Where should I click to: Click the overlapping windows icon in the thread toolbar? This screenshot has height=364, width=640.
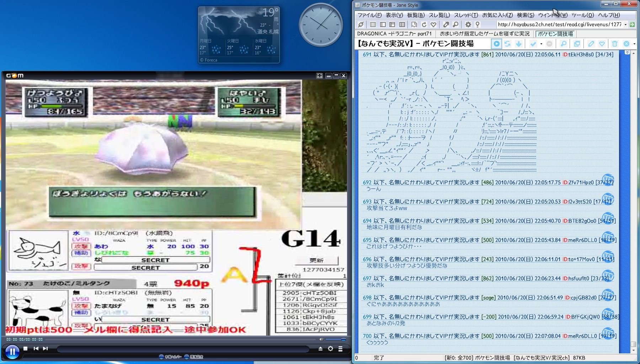[577, 44]
